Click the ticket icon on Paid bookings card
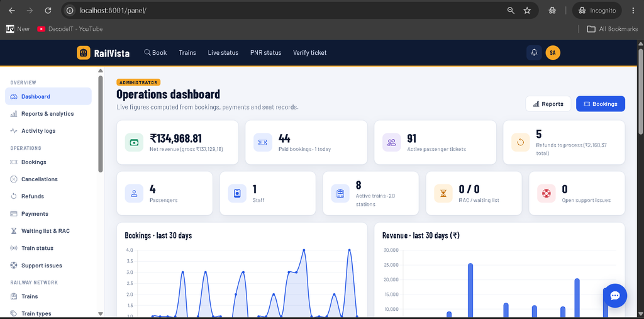This screenshot has width=644, height=319. pyautogui.click(x=263, y=142)
